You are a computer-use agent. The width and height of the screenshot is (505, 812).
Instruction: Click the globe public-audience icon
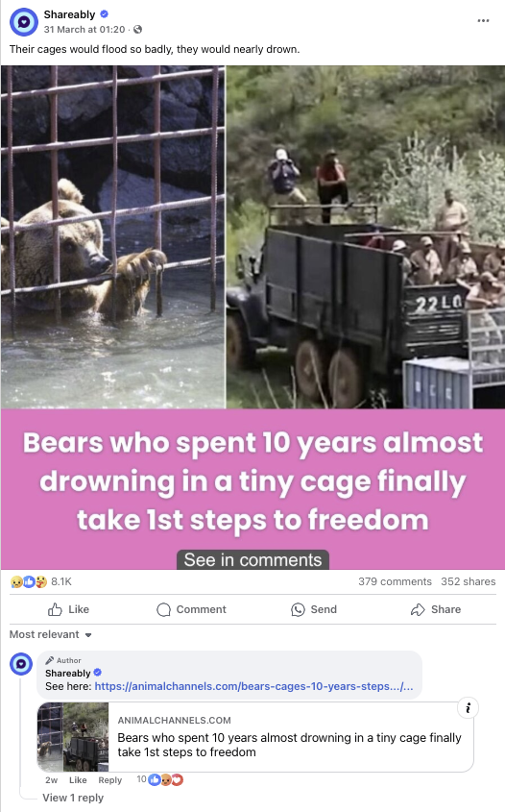(x=137, y=30)
